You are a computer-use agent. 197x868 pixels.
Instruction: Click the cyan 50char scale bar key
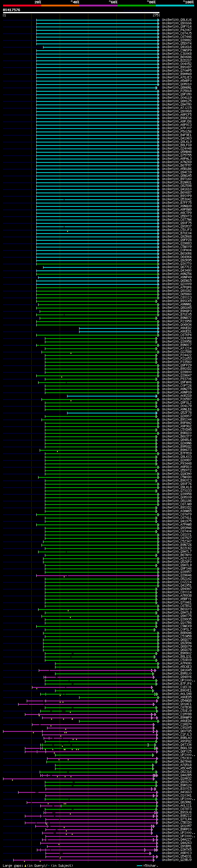[140, 866]
